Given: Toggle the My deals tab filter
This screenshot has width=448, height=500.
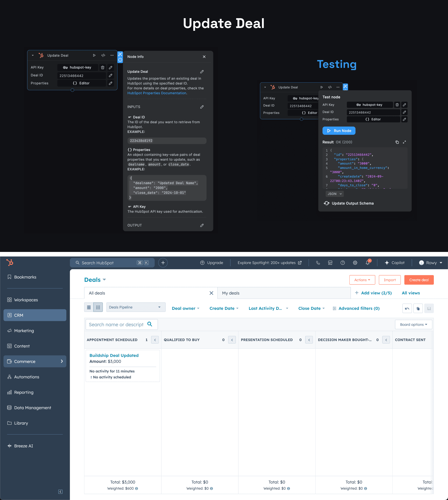Looking at the screenshot, I should pos(231,293).
